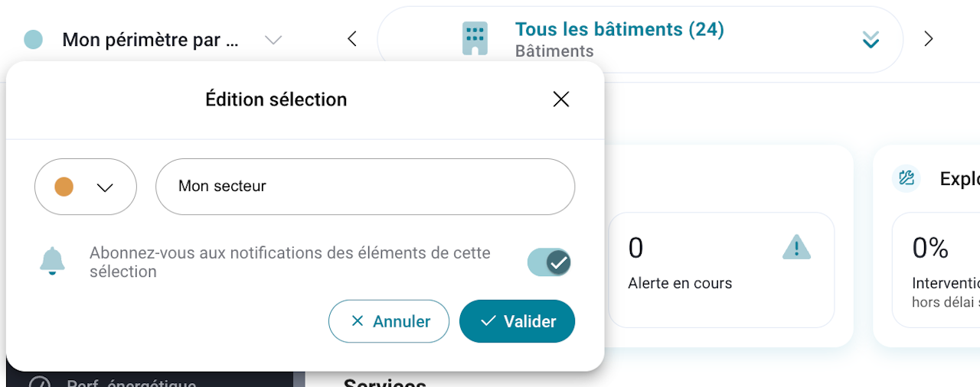Toggle off selection notifications switch
Screen dimensions: 980x387
549,262
